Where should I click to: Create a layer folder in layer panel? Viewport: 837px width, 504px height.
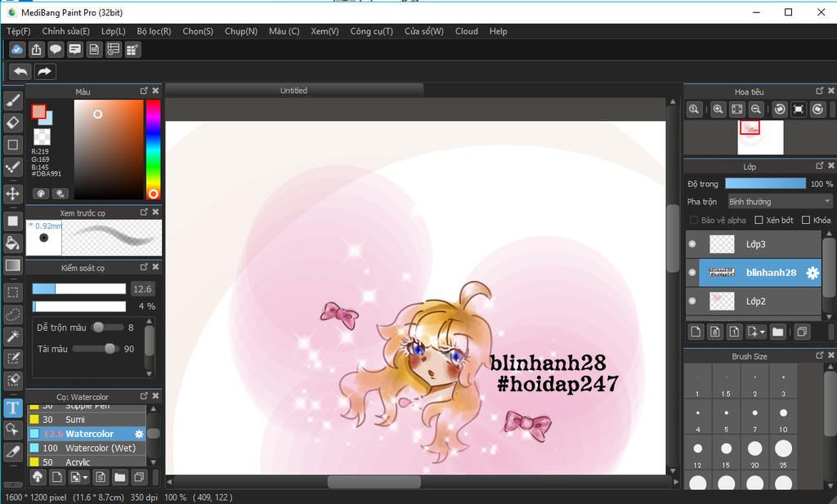pos(778,332)
